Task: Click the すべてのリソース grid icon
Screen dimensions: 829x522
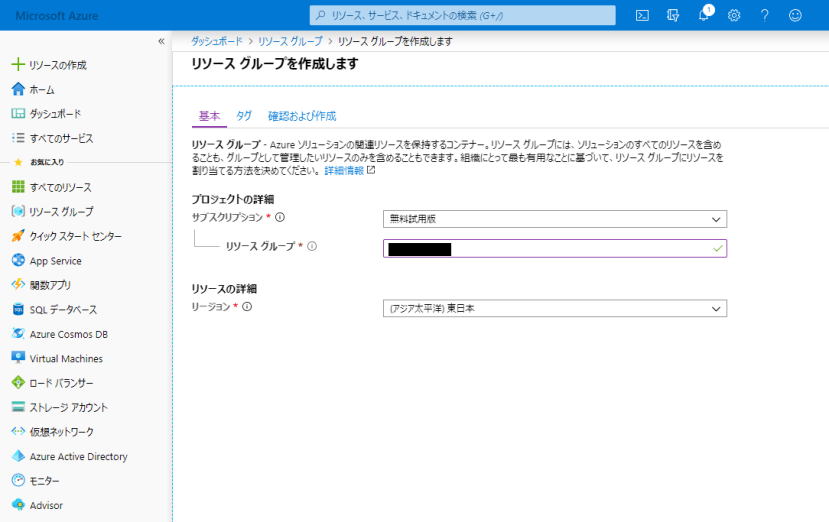Action: 18,187
